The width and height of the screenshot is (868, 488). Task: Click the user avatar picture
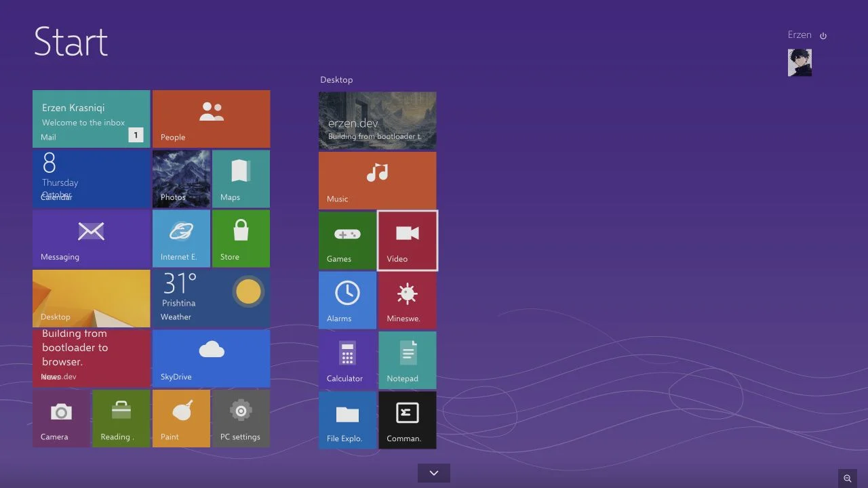coord(800,62)
